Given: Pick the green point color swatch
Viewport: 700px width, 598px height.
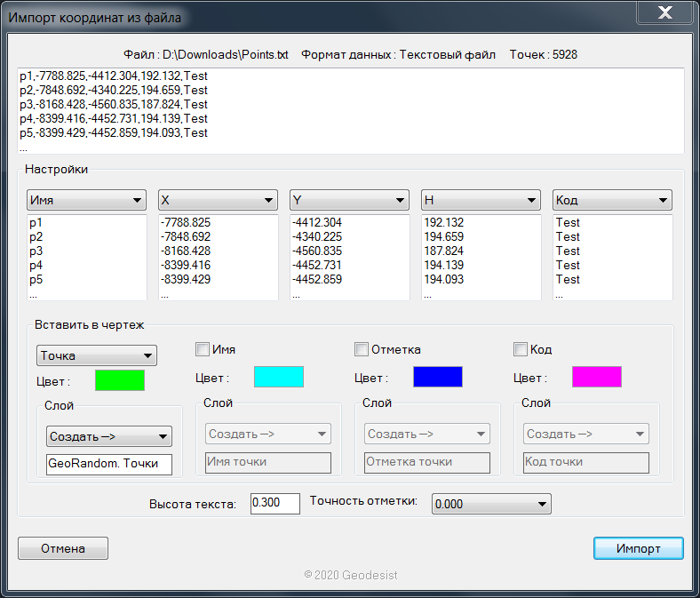Looking at the screenshot, I should pyautogui.click(x=119, y=380).
